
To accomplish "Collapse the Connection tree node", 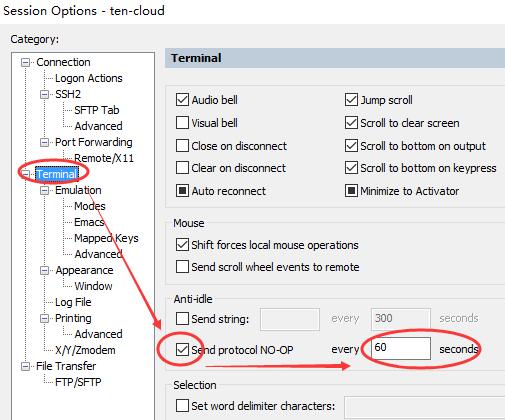I will [x=25, y=62].
